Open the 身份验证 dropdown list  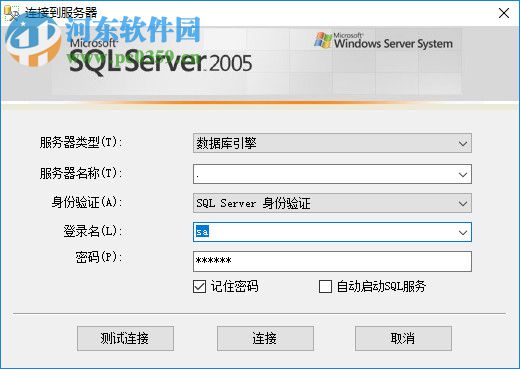pos(332,203)
